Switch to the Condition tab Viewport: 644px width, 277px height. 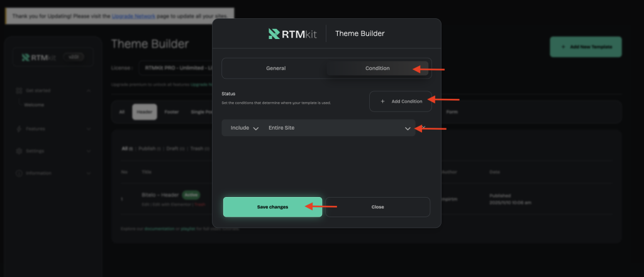(377, 68)
